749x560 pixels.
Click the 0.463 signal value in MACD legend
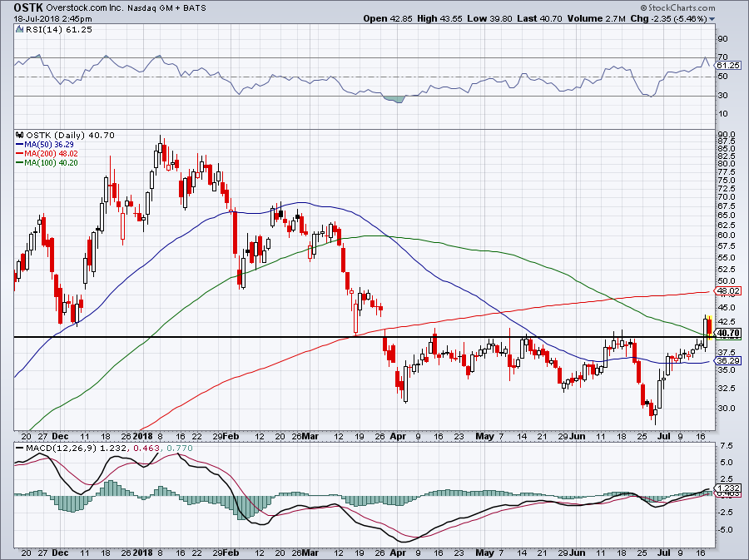click(146, 448)
